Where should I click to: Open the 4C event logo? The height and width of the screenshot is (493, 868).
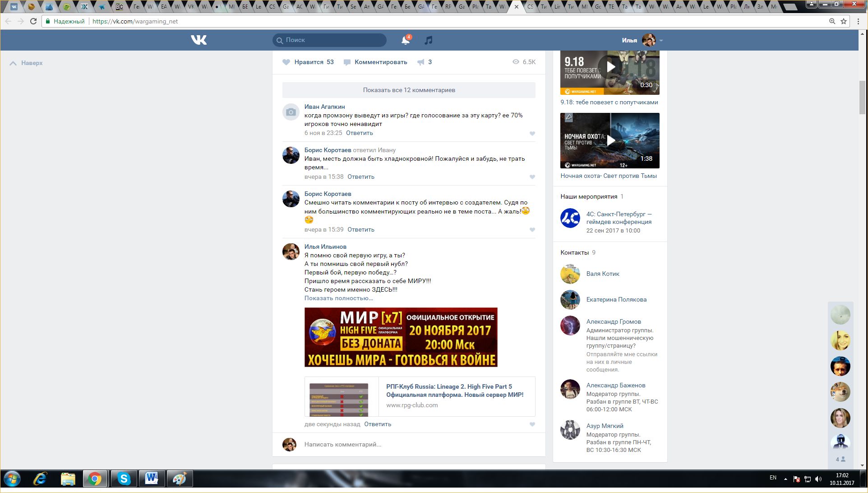point(570,218)
